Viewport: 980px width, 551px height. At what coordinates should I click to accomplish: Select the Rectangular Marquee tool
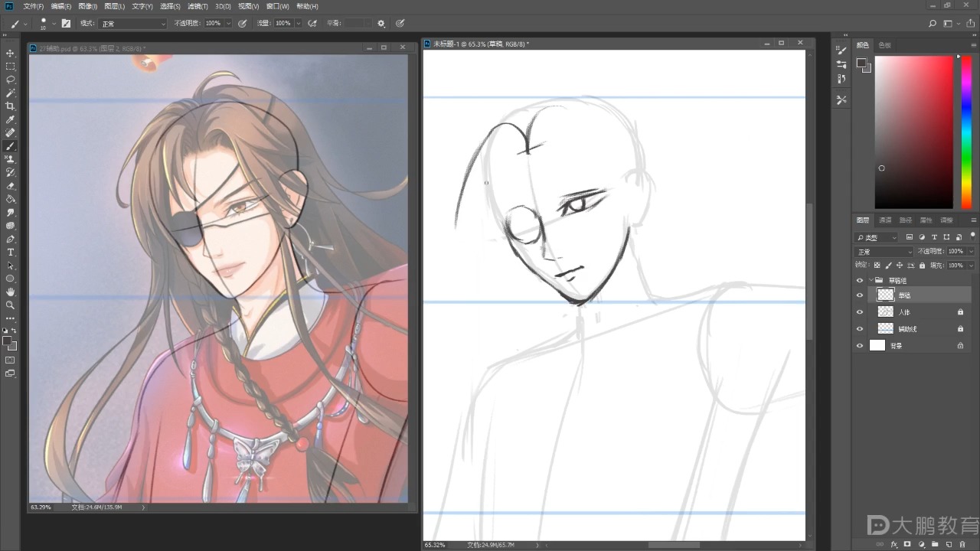tap(10, 67)
